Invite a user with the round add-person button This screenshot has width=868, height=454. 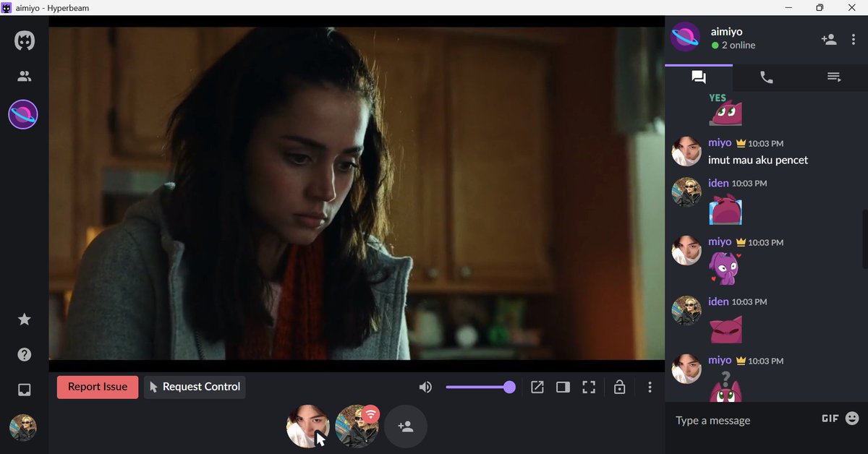pyautogui.click(x=406, y=426)
